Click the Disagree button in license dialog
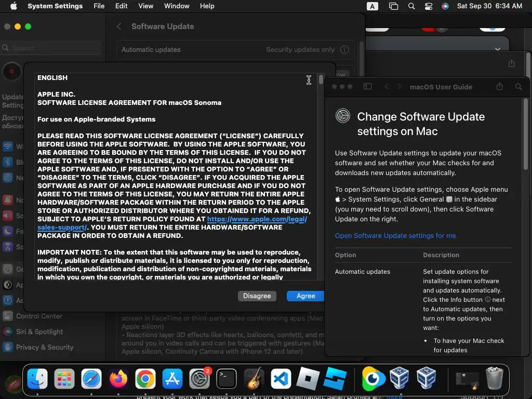 tap(257, 296)
